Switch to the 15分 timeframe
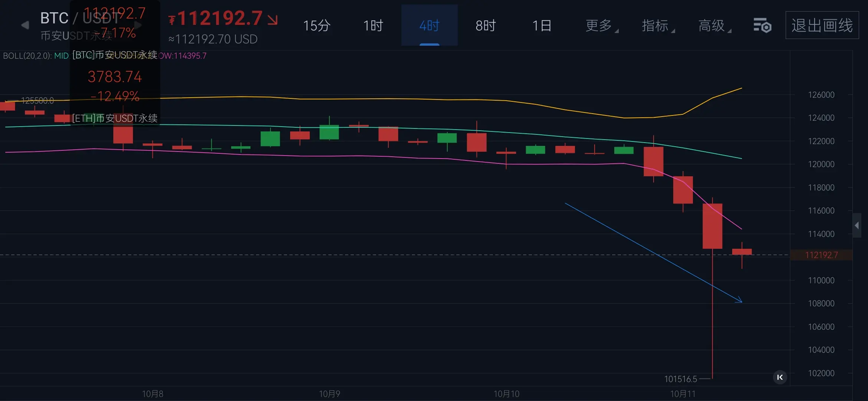Screen dimensions: 868x401 [316, 26]
